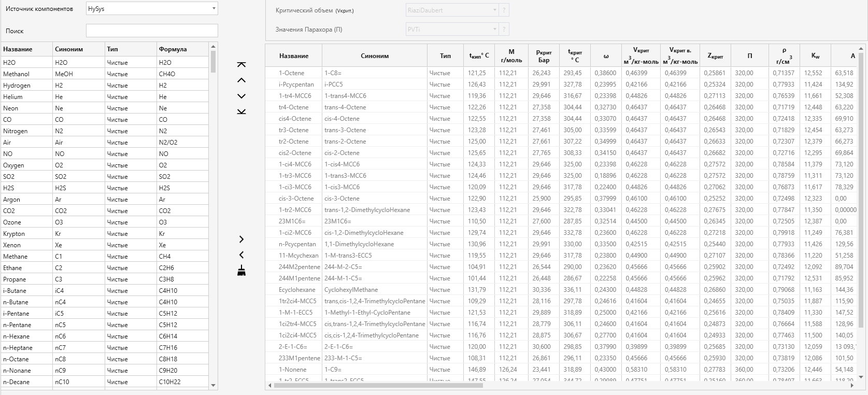Click the ρ г/см³ column header

[784, 56]
